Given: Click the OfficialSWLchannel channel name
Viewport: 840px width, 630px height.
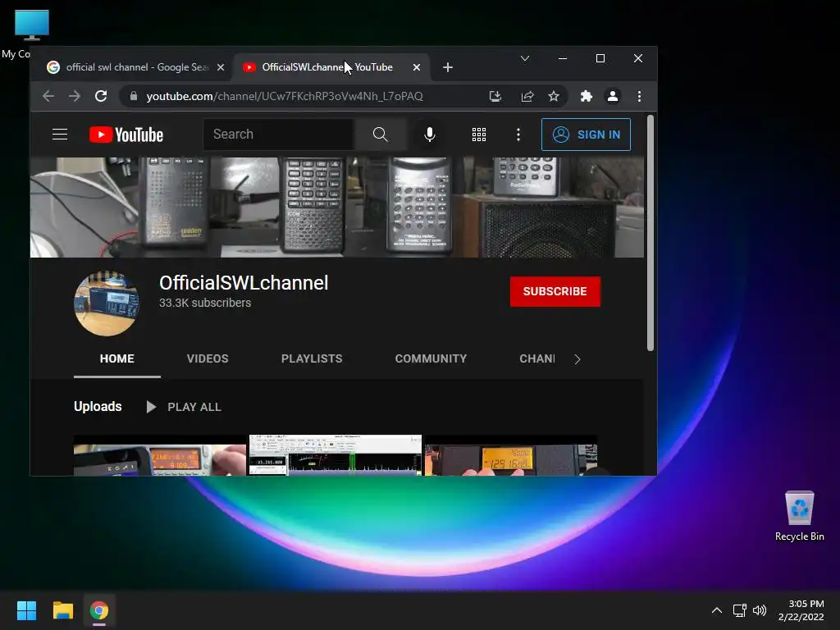Looking at the screenshot, I should (244, 283).
